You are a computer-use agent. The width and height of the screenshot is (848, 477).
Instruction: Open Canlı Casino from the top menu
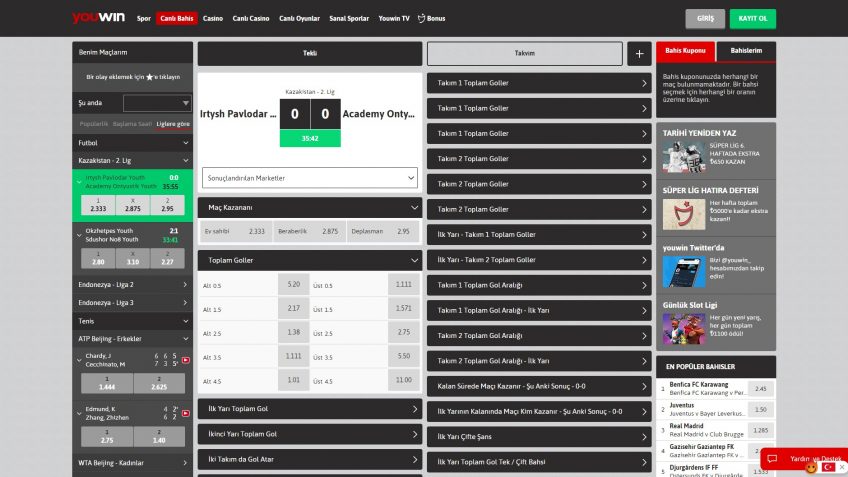250,19
